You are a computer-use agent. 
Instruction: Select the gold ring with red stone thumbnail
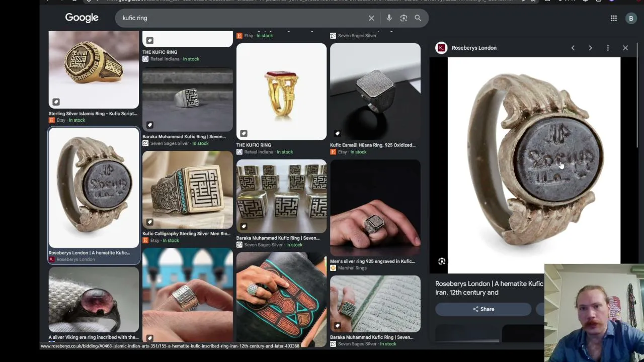click(x=281, y=92)
